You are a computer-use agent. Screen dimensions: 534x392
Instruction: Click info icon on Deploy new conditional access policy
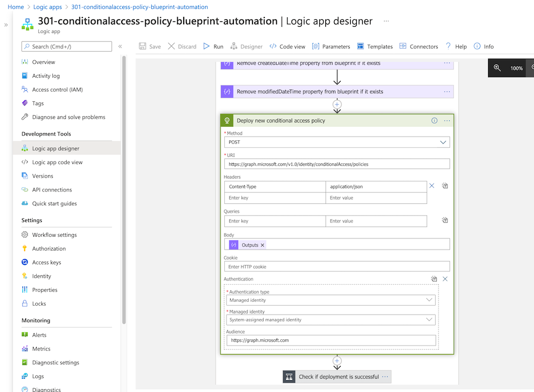tap(434, 121)
